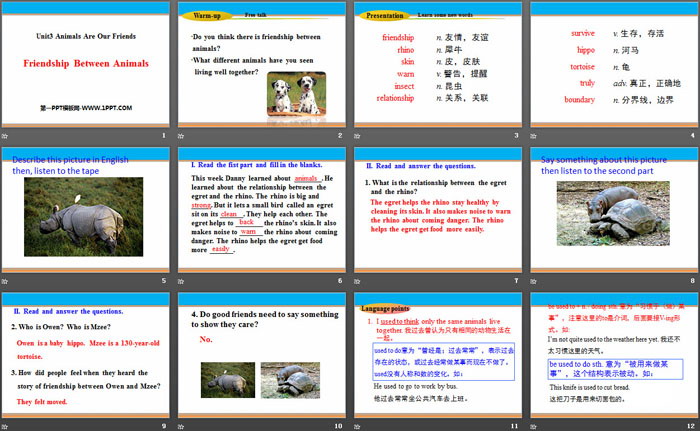Select the Friendship Between Animals title slide

86,72
